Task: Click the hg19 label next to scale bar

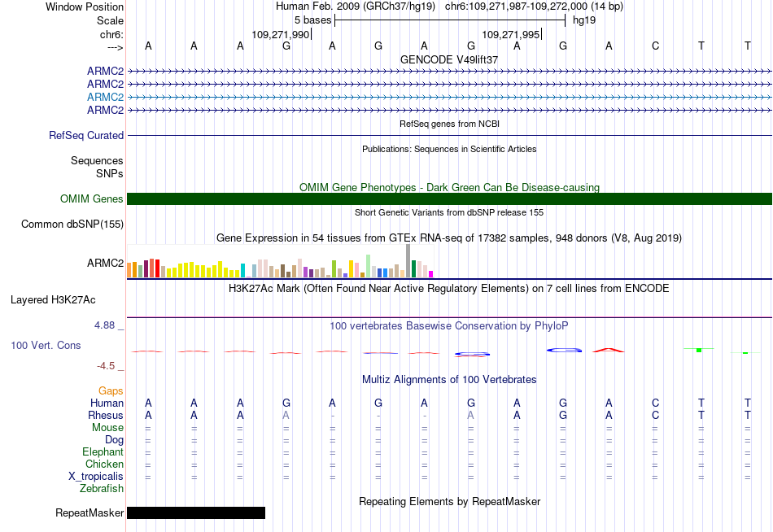Action: coord(584,20)
